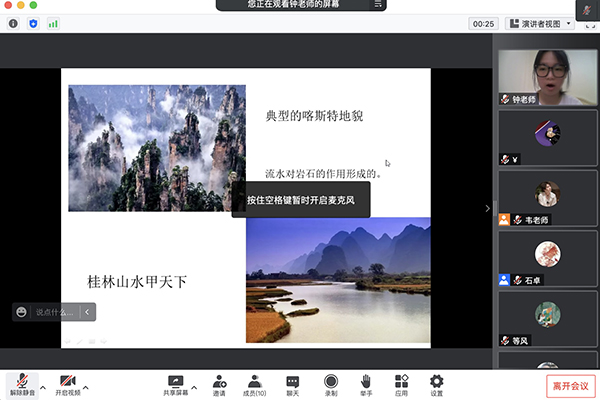Click the muted mic icon beside 韦老师
600x400 pixels.
pos(518,220)
